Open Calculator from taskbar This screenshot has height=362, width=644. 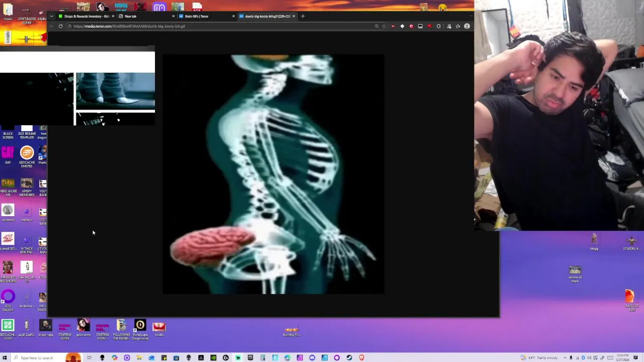(x=263, y=357)
